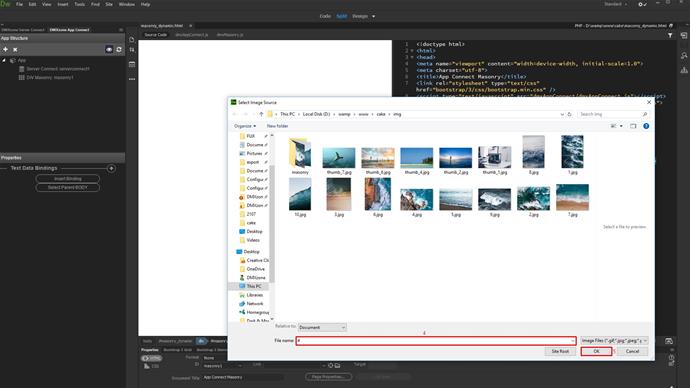Go up one folder level in dialog

(x=261, y=114)
